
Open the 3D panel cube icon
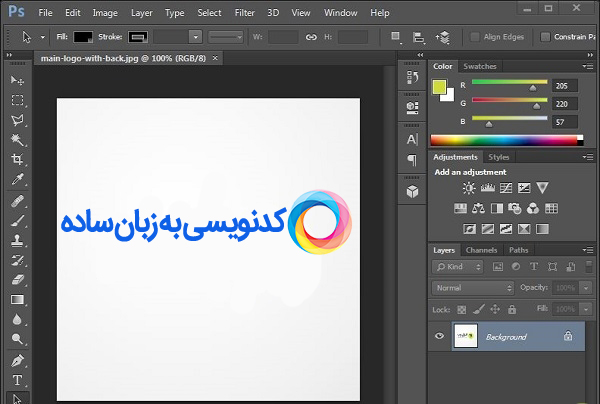coord(412,191)
